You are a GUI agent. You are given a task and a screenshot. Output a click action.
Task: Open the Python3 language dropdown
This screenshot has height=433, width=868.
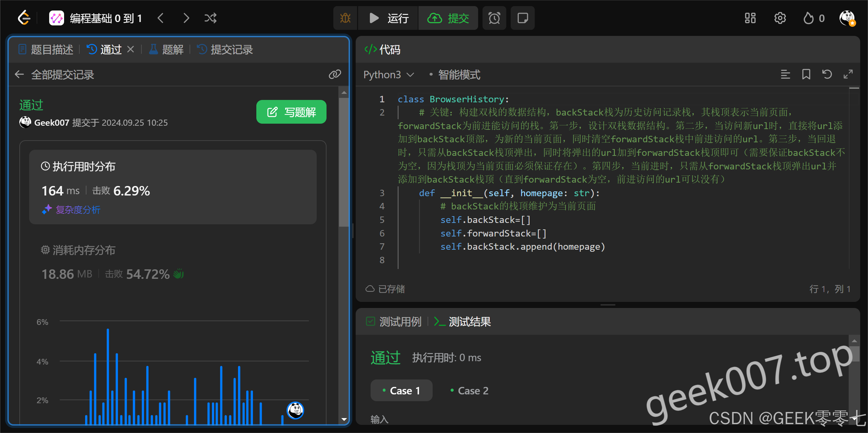click(x=389, y=75)
